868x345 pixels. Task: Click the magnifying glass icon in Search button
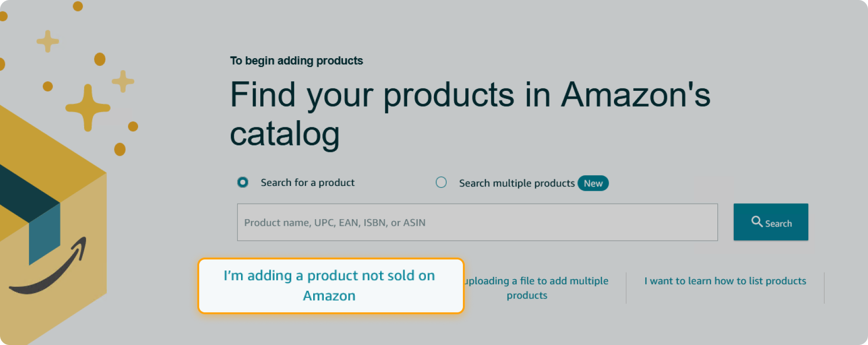(757, 222)
